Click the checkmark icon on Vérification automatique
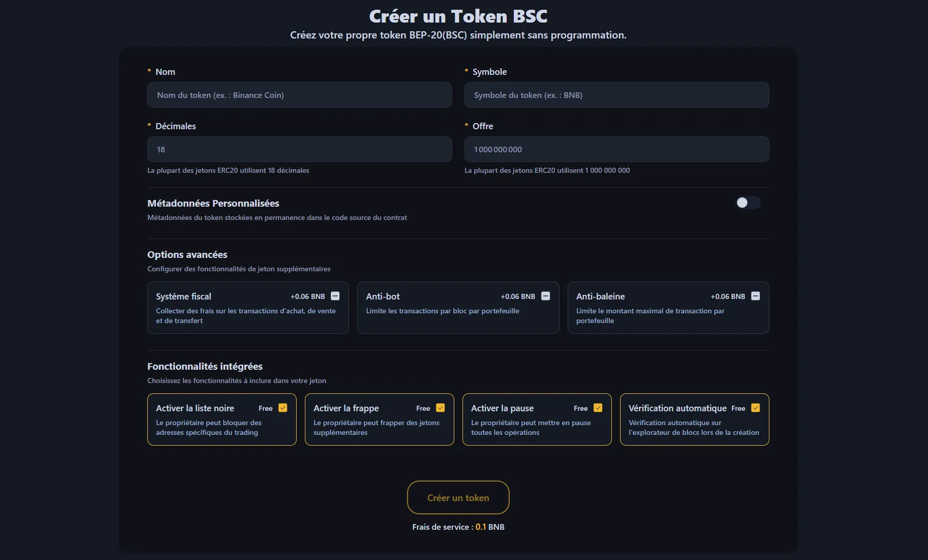Viewport: 928px width, 560px height. 755,408
